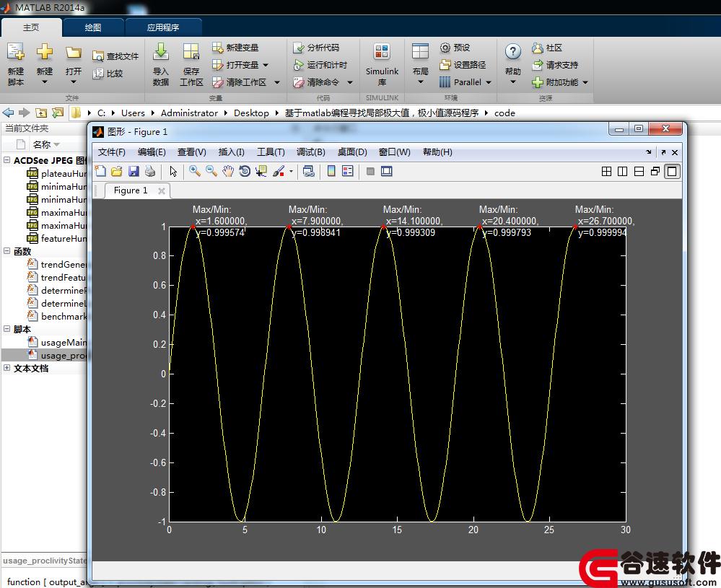The width and height of the screenshot is (721, 588).
Task: Show plot tools and dock figure
Action: pyautogui.click(x=387, y=172)
